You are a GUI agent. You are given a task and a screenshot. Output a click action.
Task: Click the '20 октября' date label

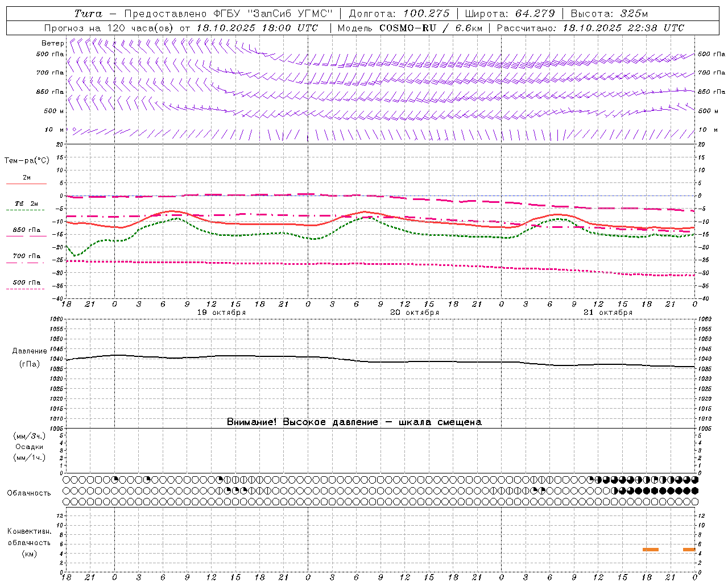[415, 313]
